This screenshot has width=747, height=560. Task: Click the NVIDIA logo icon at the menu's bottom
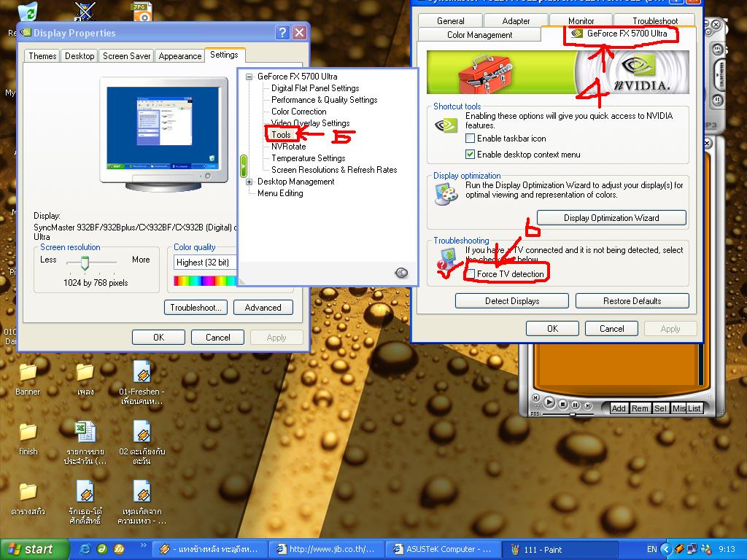click(x=401, y=273)
